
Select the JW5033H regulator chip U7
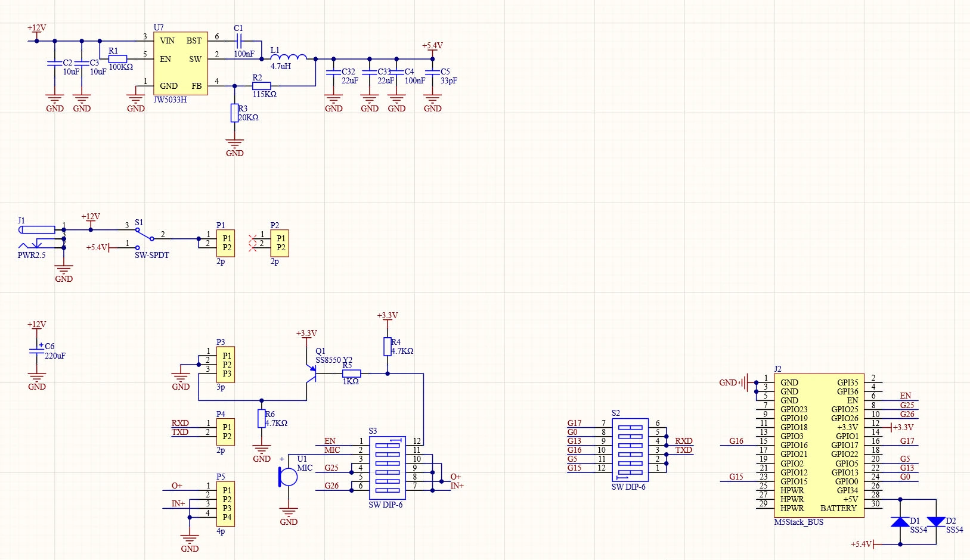pos(181,63)
